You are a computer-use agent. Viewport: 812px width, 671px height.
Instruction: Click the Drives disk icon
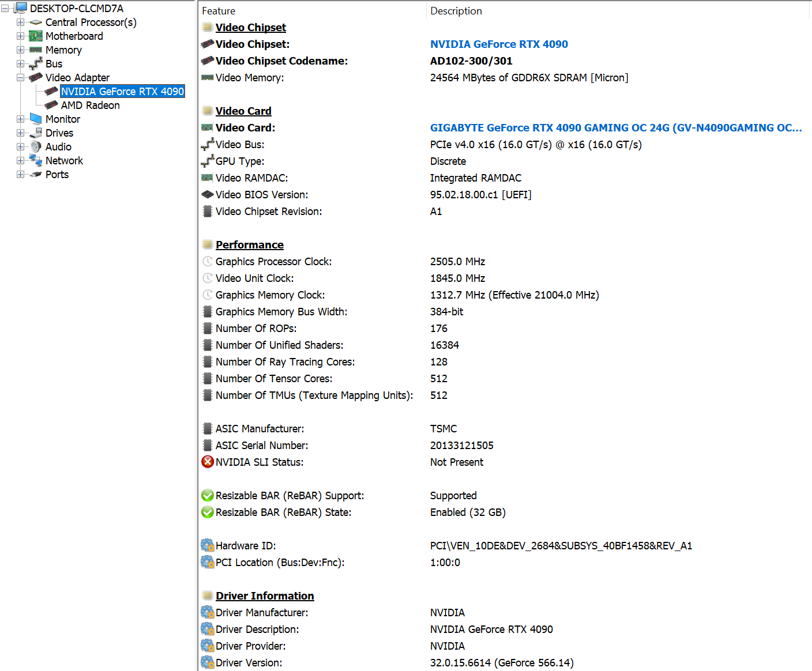click(36, 133)
